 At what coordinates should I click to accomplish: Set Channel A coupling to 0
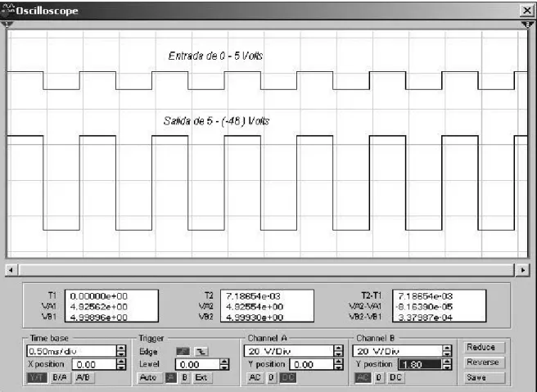pos(272,377)
